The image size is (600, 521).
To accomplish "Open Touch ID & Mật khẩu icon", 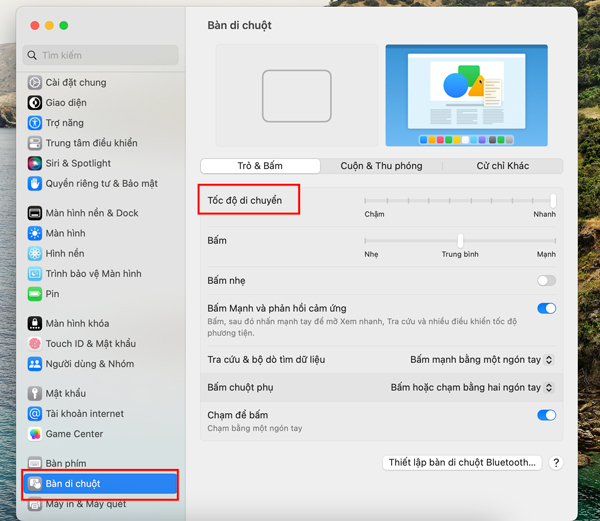I will (x=34, y=344).
